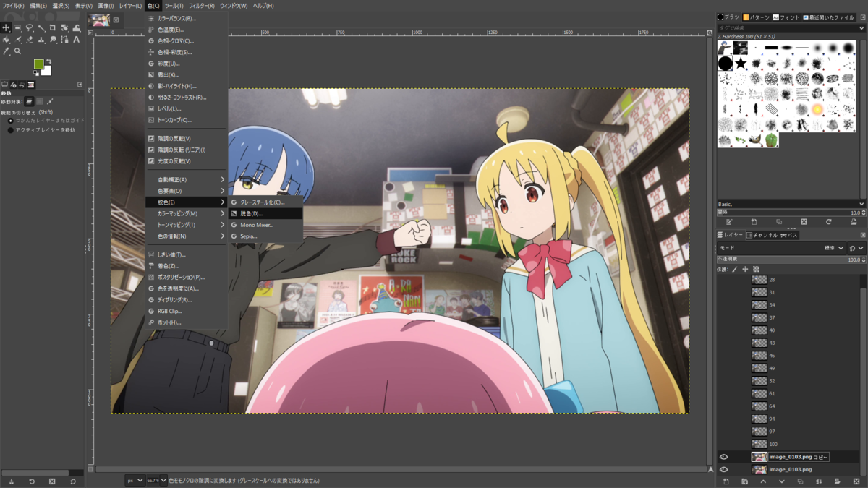Viewport: 868px width, 488px height.
Task: Reset colors to default black and white
Action: point(36,72)
